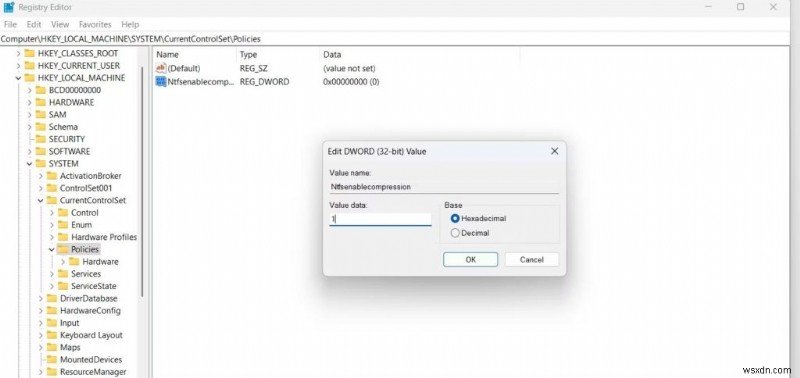Screen dimensions: 800x378
Task: Select the Keyboard Layout key
Action: pyautogui.click(x=91, y=335)
